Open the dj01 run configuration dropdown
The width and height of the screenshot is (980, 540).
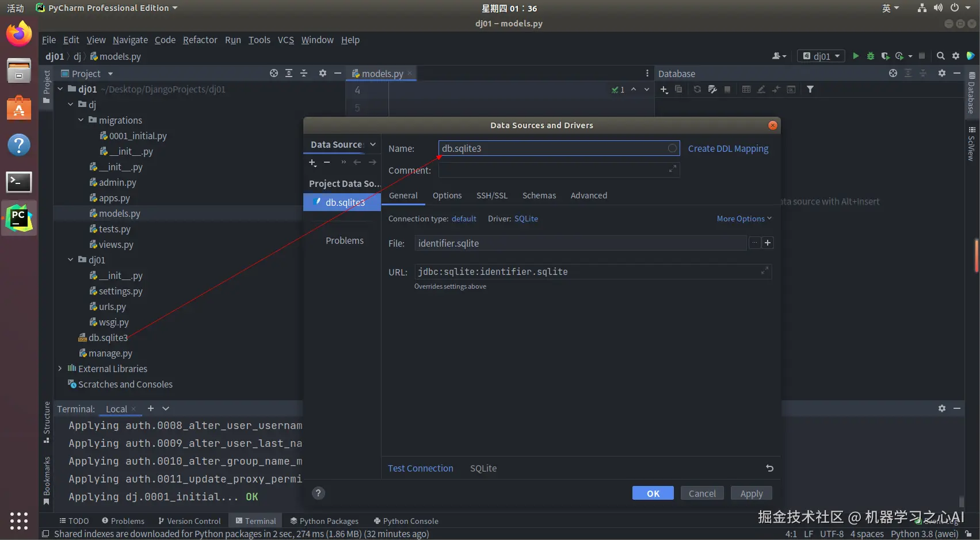(821, 56)
